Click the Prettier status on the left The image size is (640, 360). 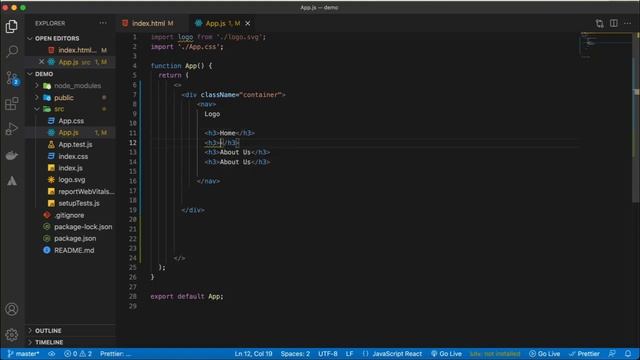click(115, 354)
